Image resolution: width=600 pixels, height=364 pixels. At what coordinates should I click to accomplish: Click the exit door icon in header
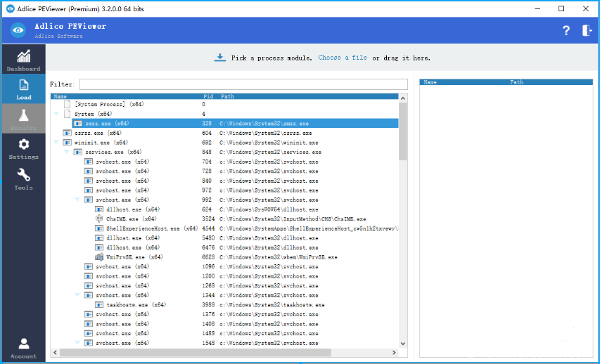(587, 31)
